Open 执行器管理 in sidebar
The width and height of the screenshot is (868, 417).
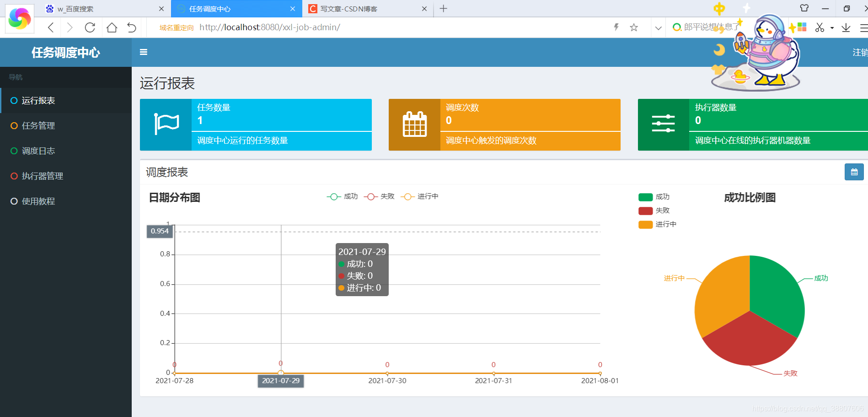[66, 176]
